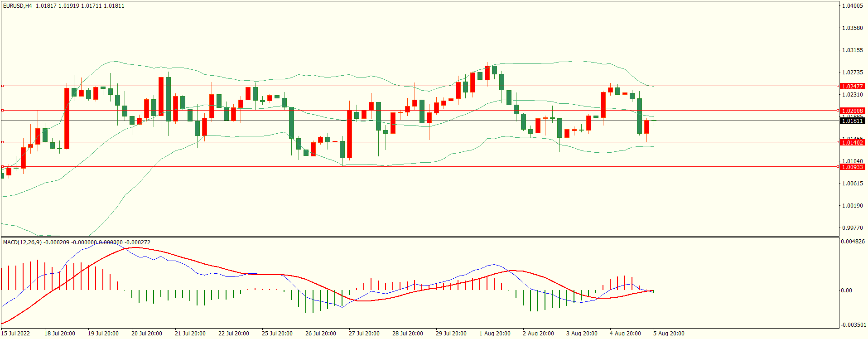This screenshot has height=339, width=868.
Task: Click the 1.01040 price axis label
Action: [852, 161]
